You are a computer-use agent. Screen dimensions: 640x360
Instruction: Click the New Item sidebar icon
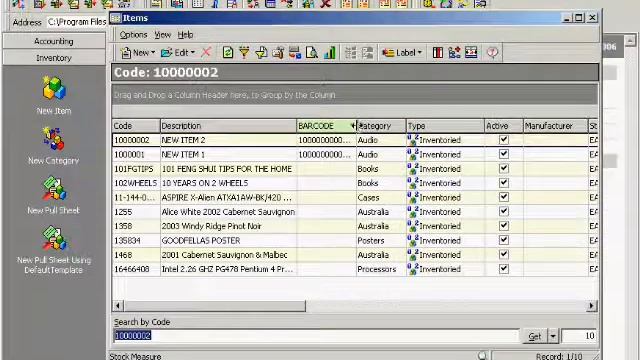(x=54, y=88)
